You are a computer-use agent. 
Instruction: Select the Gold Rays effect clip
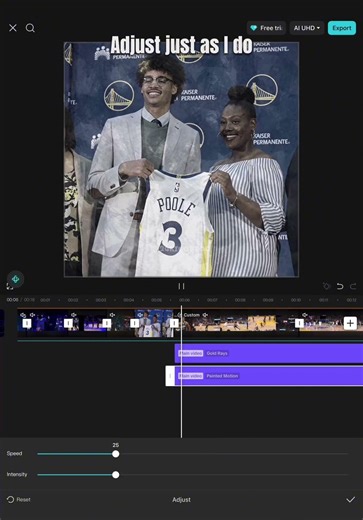(x=269, y=353)
